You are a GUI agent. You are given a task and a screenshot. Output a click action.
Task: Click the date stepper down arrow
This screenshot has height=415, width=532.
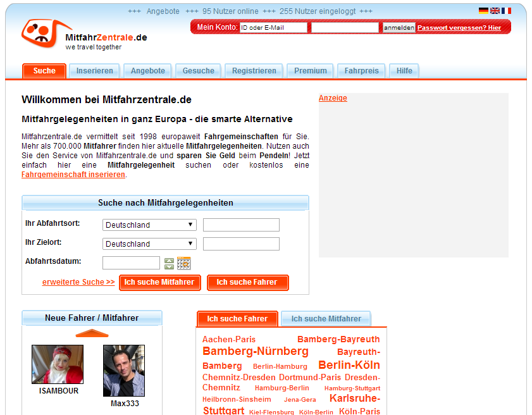pyautogui.click(x=169, y=266)
